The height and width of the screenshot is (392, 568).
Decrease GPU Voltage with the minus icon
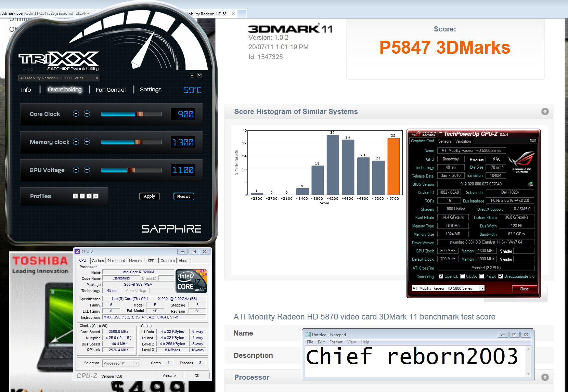[76, 170]
